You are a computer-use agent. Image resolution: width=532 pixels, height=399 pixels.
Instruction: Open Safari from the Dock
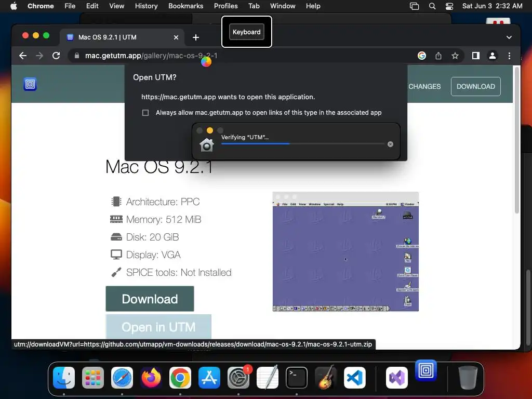(x=122, y=378)
